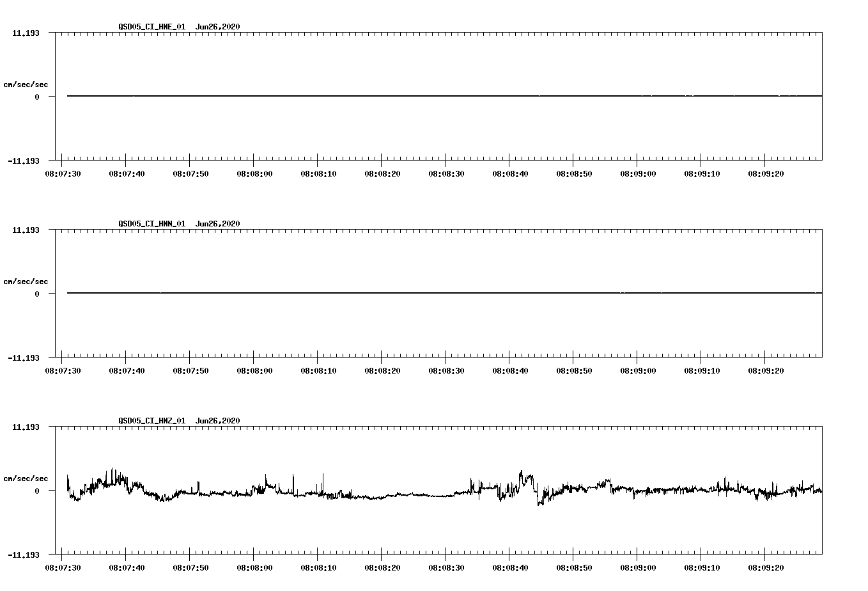This screenshot has height=591, width=868.
Task: Select the 11.193 upper limit on HNN plot
Action: tap(26, 230)
